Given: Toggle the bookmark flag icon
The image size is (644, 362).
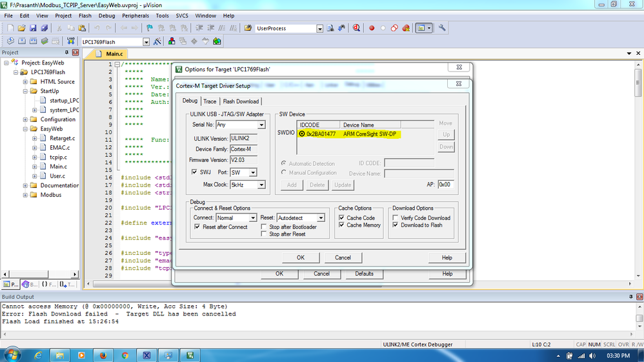Looking at the screenshot, I should point(150,28).
